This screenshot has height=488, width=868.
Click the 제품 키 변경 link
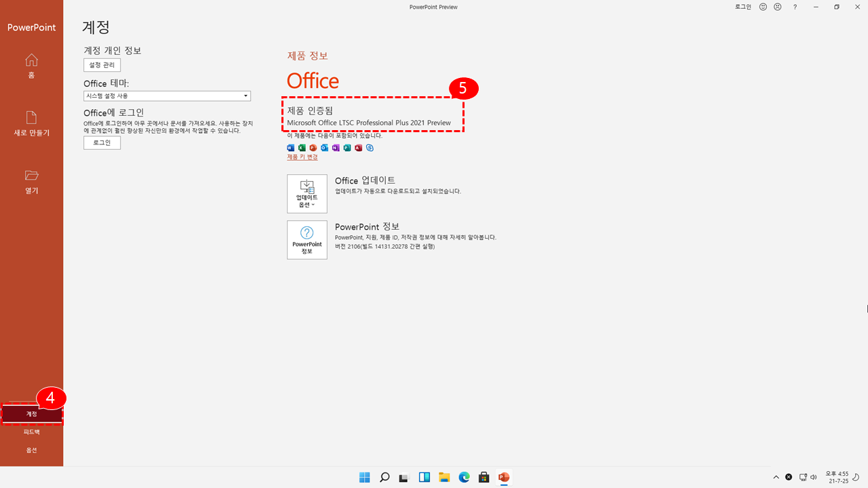point(302,157)
